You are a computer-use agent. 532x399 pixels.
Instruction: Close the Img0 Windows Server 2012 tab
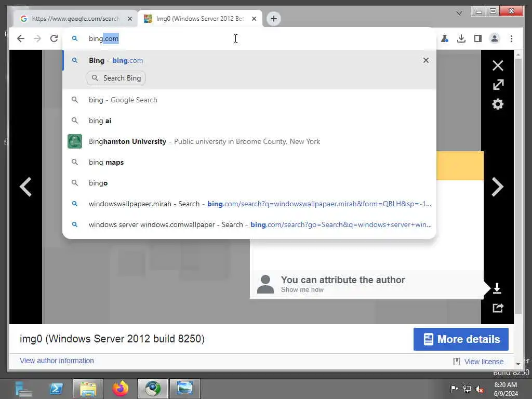[x=254, y=19]
